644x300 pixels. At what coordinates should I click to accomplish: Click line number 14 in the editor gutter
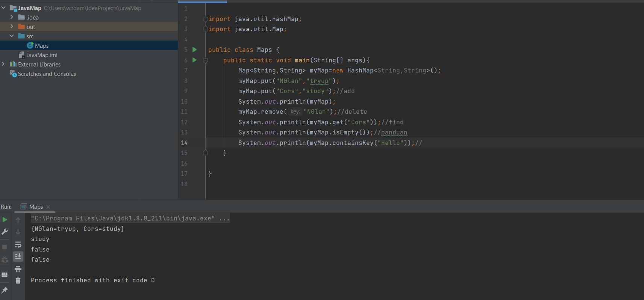click(x=184, y=143)
